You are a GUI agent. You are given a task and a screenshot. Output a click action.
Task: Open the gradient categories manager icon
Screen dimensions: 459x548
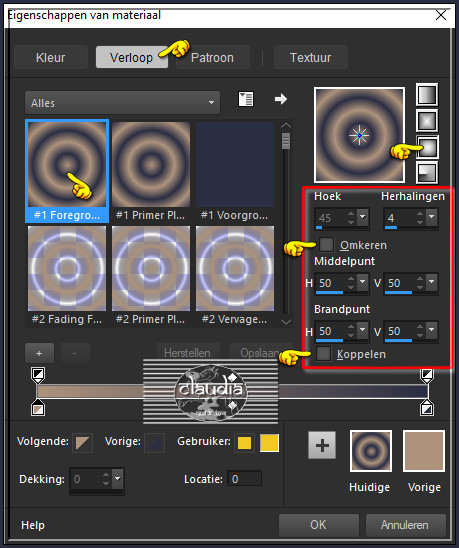point(246,99)
